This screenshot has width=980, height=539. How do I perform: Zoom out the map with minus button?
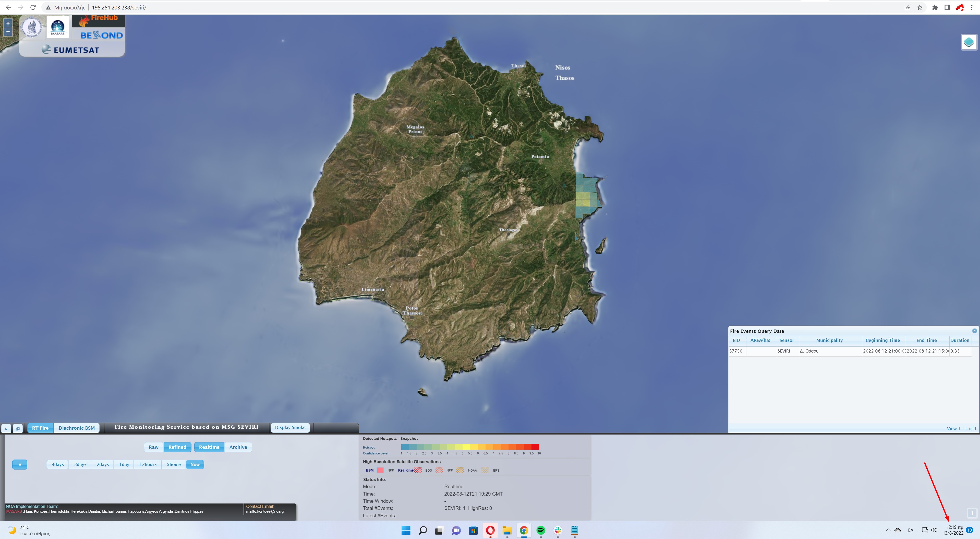(8, 32)
